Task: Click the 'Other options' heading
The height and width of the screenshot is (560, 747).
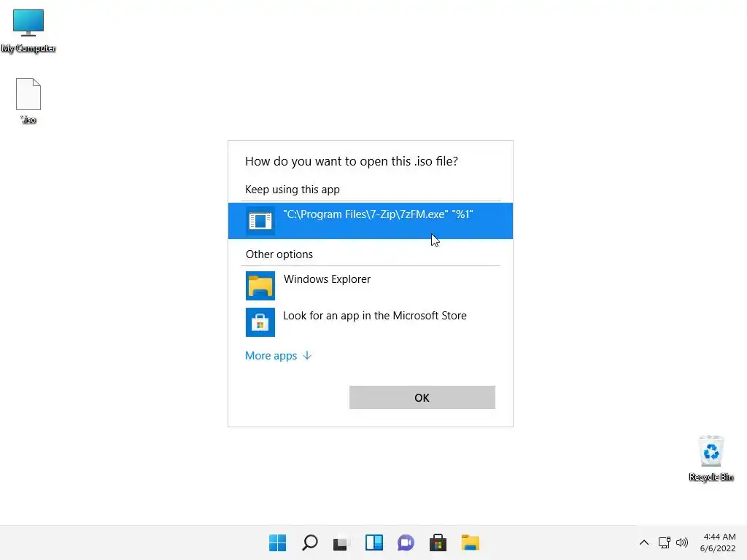Action: coord(279,254)
